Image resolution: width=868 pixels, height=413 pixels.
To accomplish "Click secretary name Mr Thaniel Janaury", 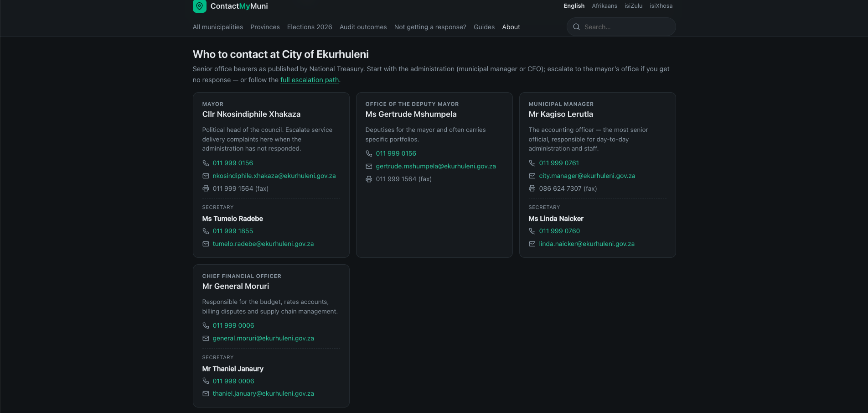I will click(232, 369).
